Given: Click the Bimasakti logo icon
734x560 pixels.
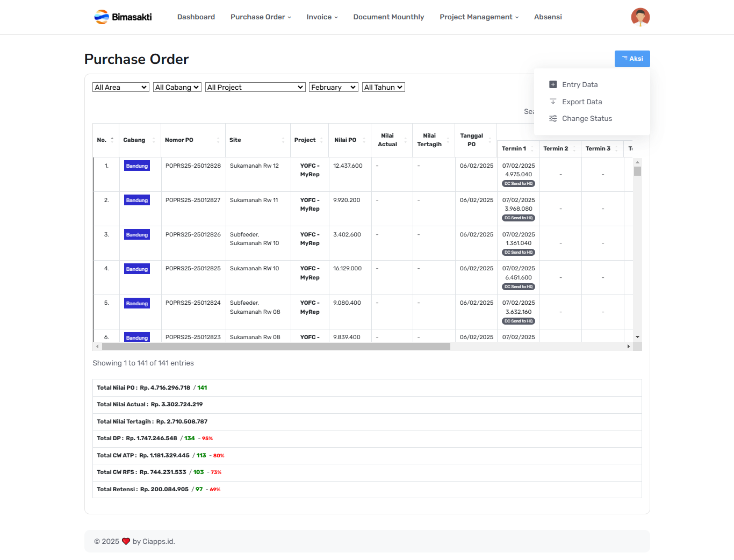Looking at the screenshot, I should click(x=102, y=17).
